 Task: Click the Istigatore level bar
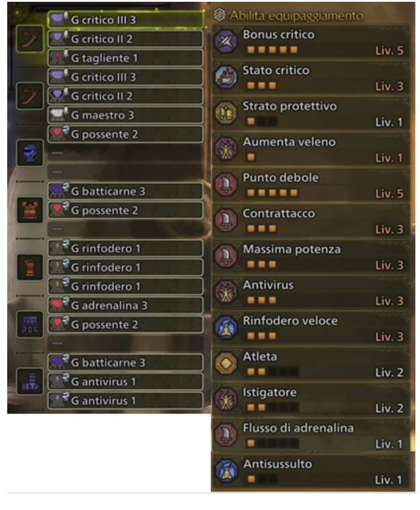coord(272,407)
